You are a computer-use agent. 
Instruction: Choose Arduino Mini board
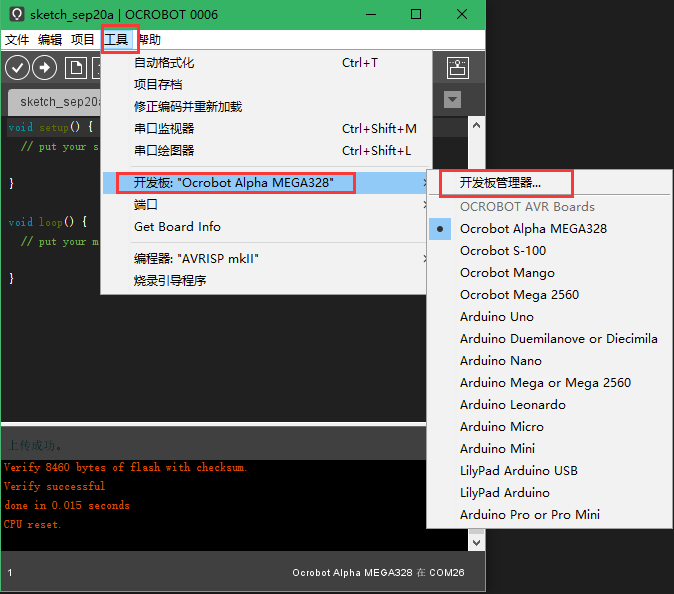click(x=550, y=449)
